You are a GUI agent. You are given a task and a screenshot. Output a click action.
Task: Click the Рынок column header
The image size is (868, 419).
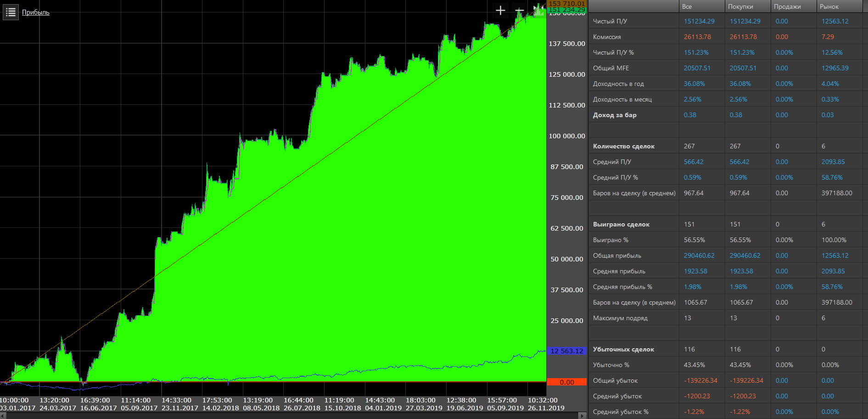(829, 6)
